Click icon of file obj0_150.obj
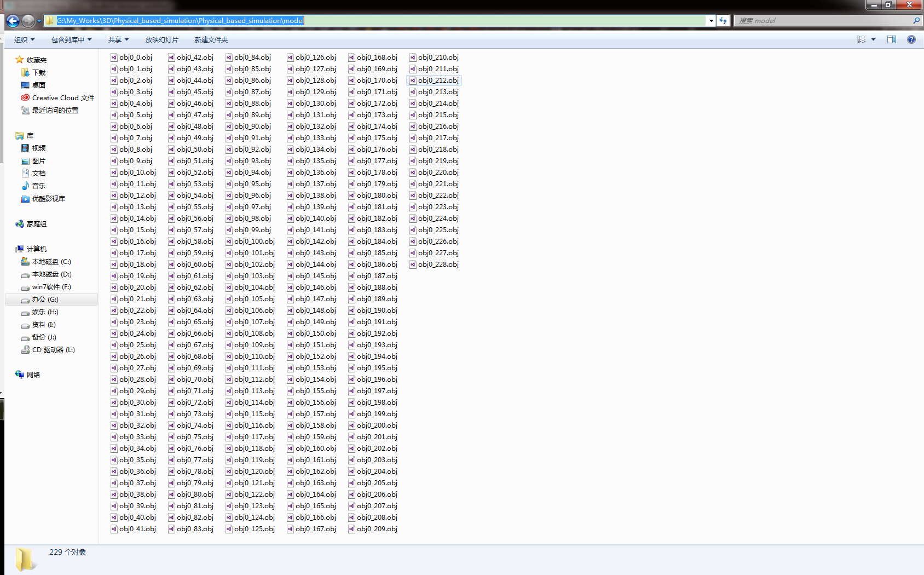The image size is (924, 575). (x=290, y=333)
